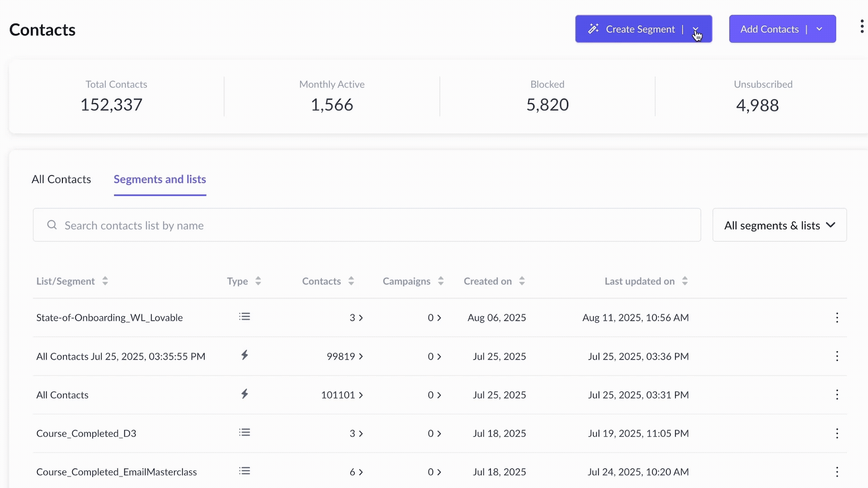Expand the Add Contacts dropdown arrow
The width and height of the screenshot is (868, 488).
point(819,29)
